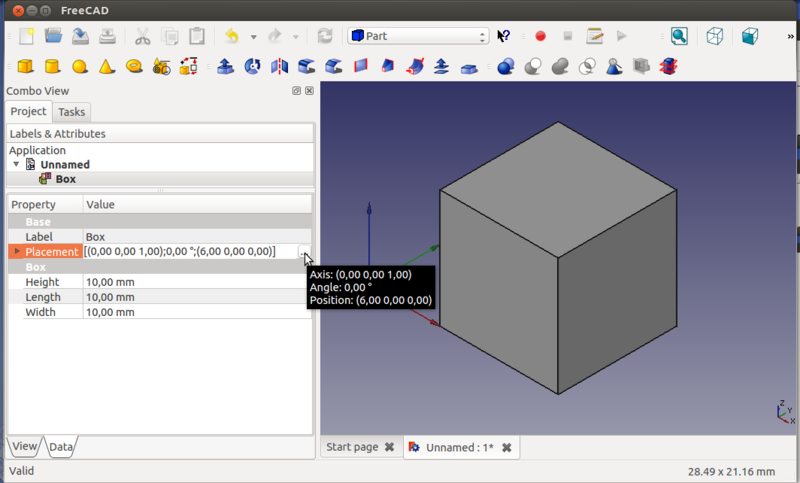The image size is (800, 483).
Task: Click the Extrude tool icon
Action: (x=225, y=67)
